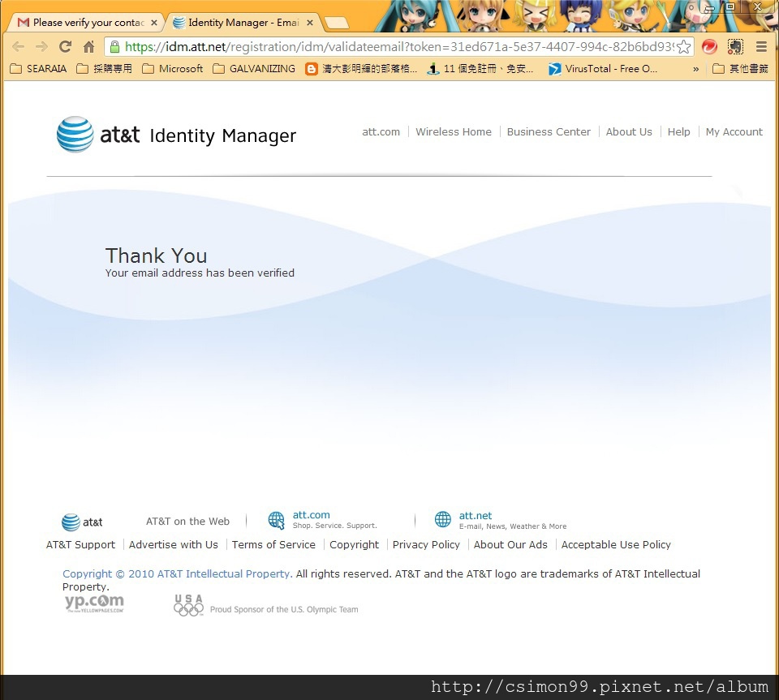Open the 採購專用 bookmark folder
779x700 pixels.
click(105, 68)
